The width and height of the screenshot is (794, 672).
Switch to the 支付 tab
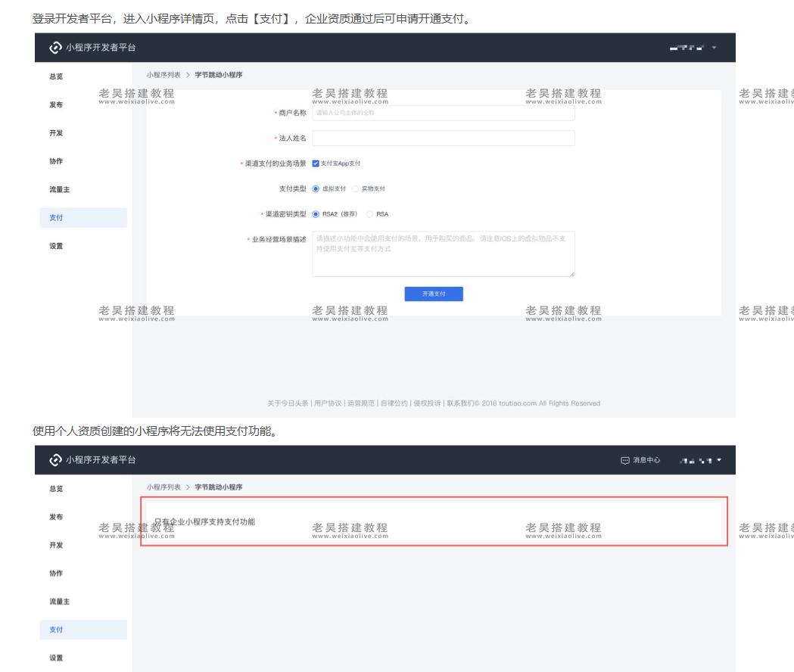[x=55, y=217]
